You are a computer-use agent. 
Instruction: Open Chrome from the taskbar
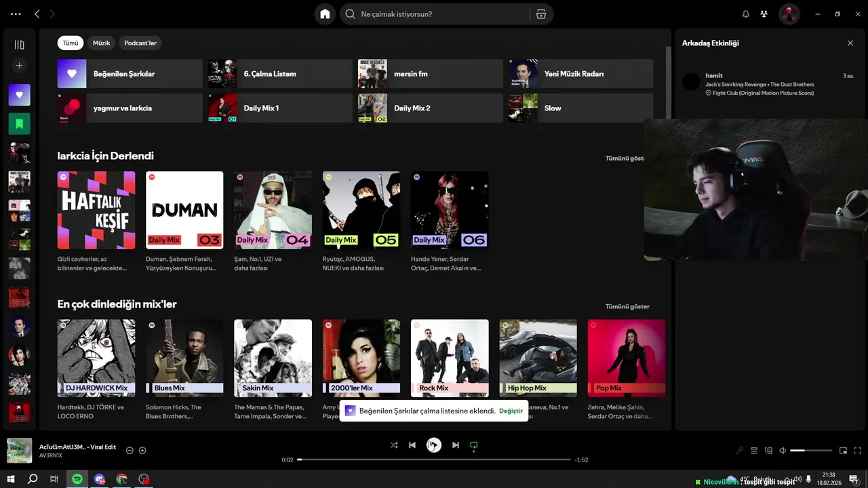[121, 479]
